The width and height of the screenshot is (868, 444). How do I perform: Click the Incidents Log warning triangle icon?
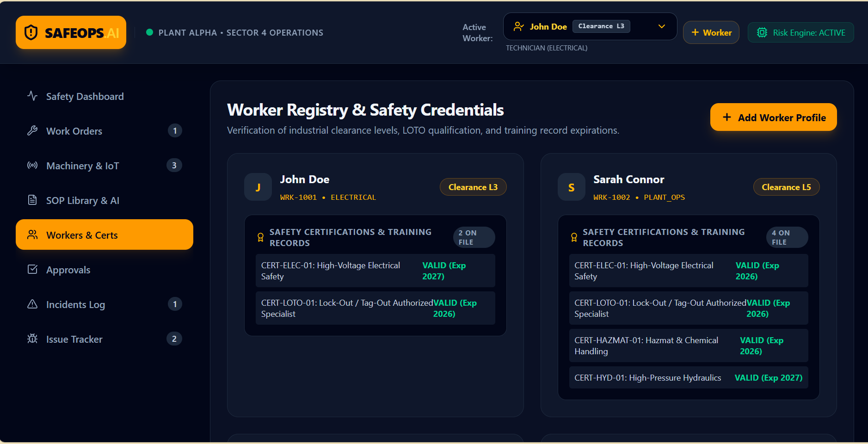[x=32, y=304]
